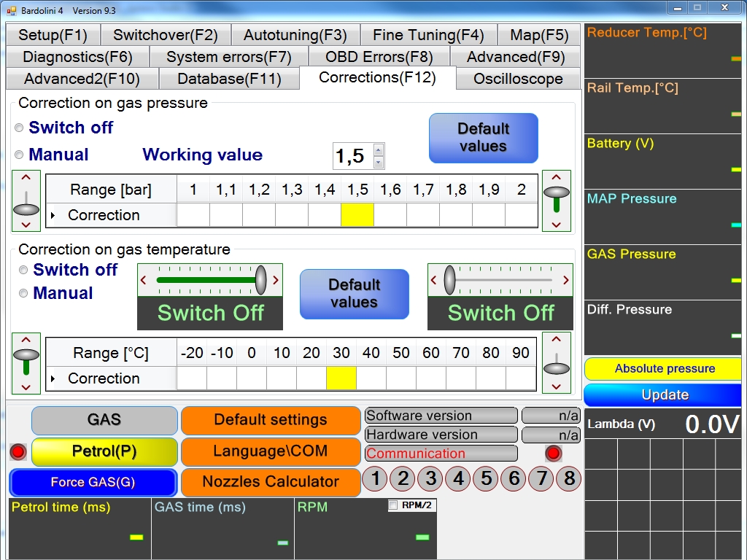747x560 pixels.
Task: Click injector number 8 circle indicator
Action: click(570, 479)
